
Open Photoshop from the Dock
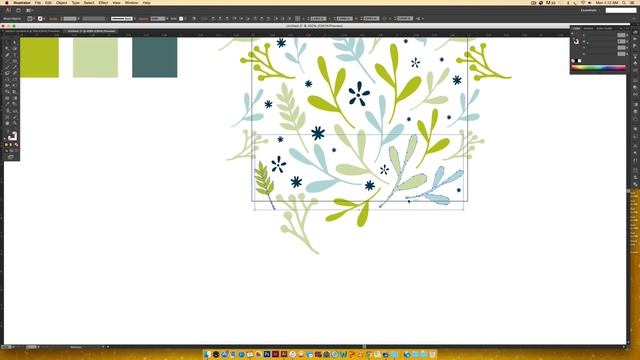click(x=267, y=354)
